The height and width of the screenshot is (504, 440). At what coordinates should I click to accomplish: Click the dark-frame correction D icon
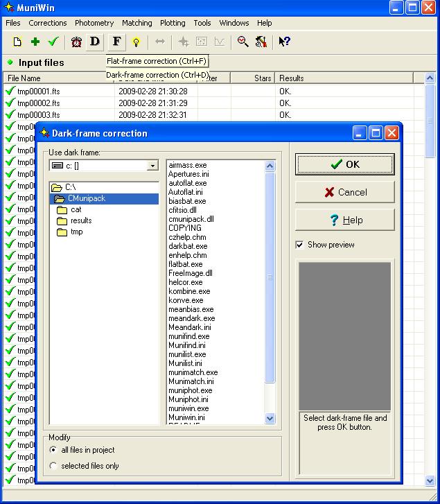point(95,42)
